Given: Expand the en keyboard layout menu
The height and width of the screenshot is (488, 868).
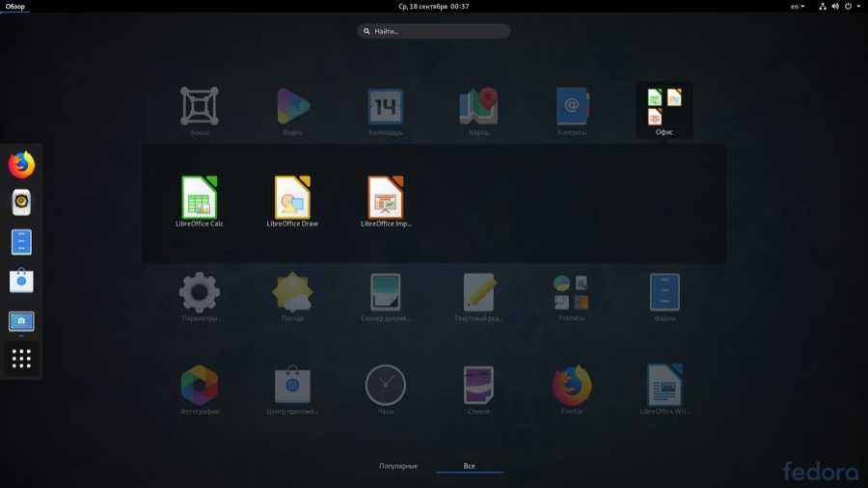Looking at the screenshot, I should coord(798,7).
